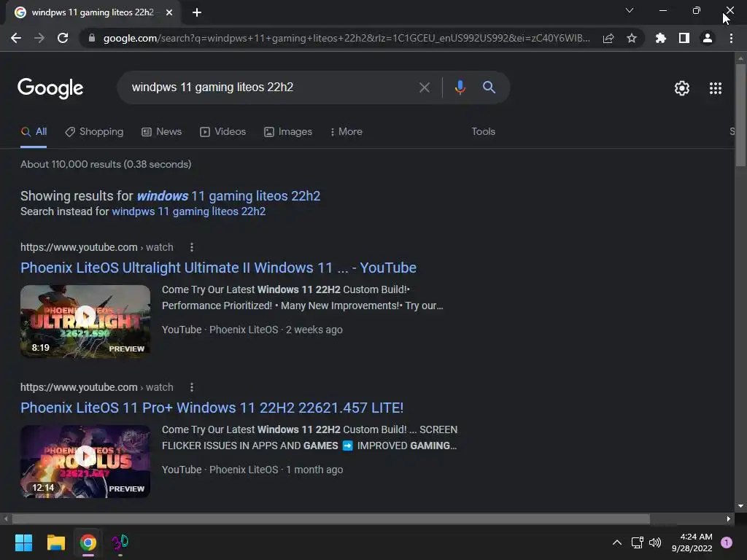Open the Google apps grid
Viewport: 747px width, 560px height.
pyautogui.click(x=716, y=88)
